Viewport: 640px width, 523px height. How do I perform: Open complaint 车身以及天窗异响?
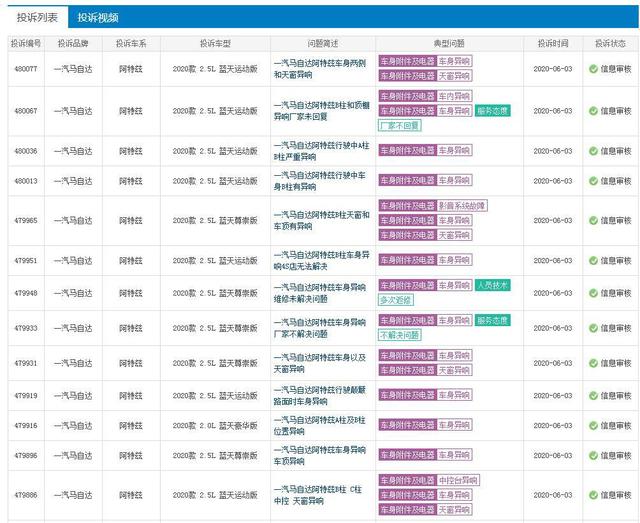320,363
